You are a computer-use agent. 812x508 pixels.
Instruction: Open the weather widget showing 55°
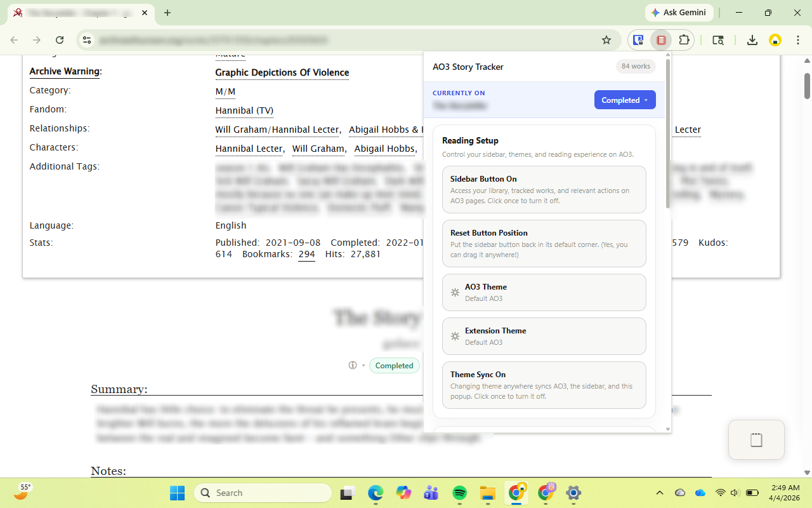(22, 491)
